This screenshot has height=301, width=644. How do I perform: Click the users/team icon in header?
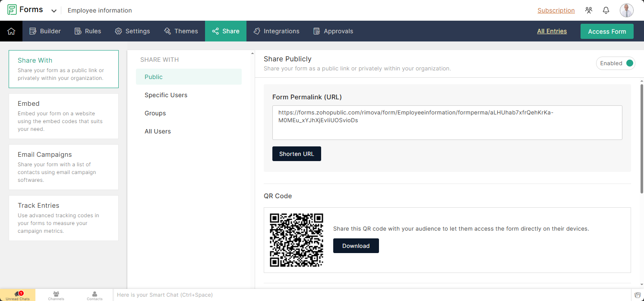click(x=589, y=10)
